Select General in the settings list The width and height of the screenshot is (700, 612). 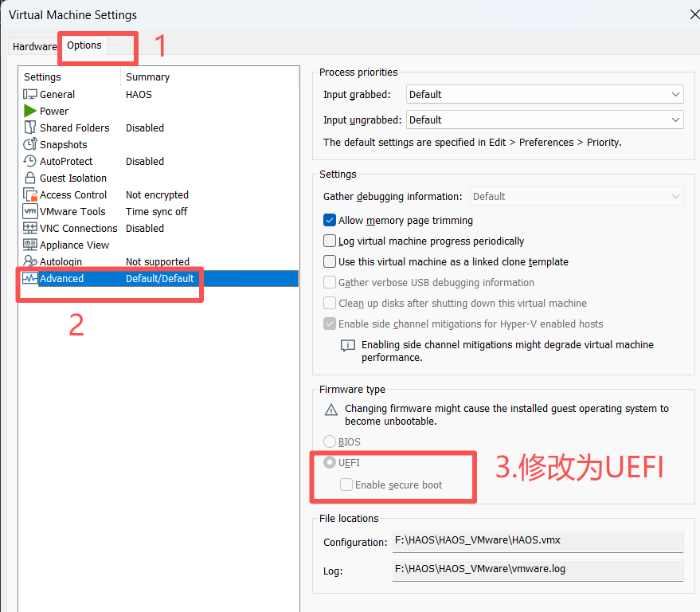[158, 94]
